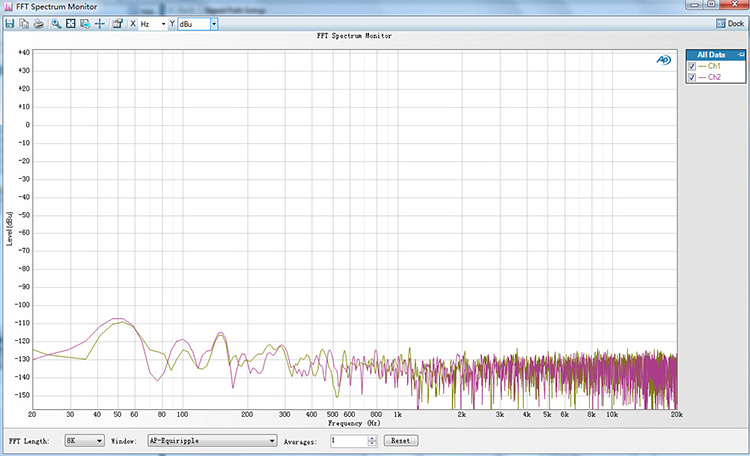Screen dimensions: 750x456
Task: Click the AP logo on the graph
Action: (664, 60)
